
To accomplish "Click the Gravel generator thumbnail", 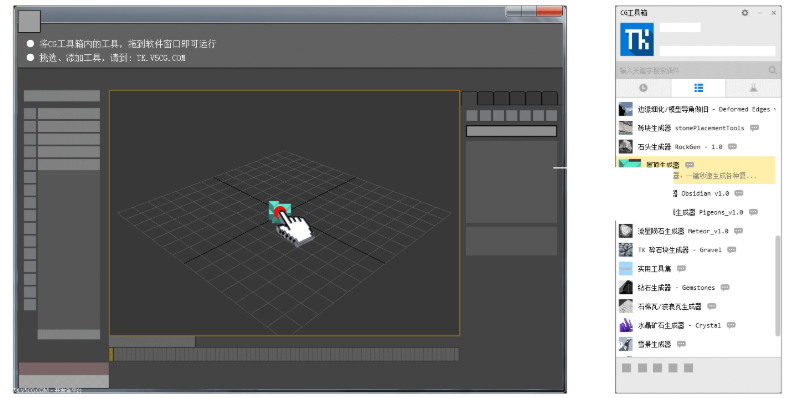I will click(625, 249).
